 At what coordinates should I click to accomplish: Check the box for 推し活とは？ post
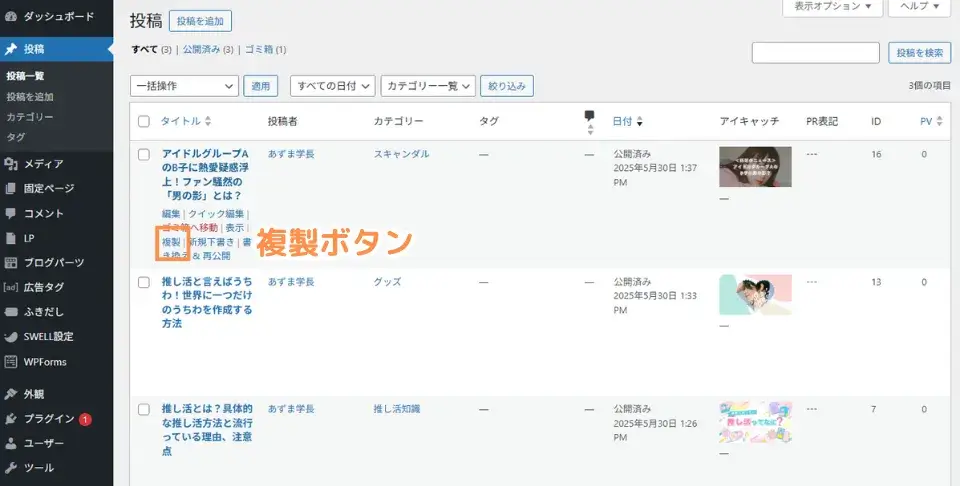pyautogui.click(x=144, y=409)
